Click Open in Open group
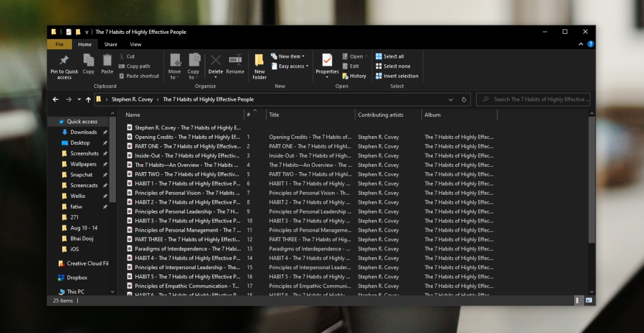This screenshot has height=333, width=644. [355, 56]
